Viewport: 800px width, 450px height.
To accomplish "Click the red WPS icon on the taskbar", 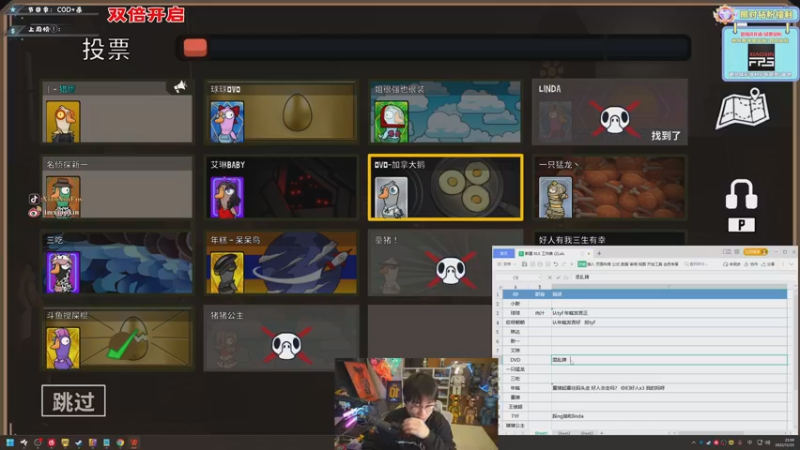I will (134, 442).
